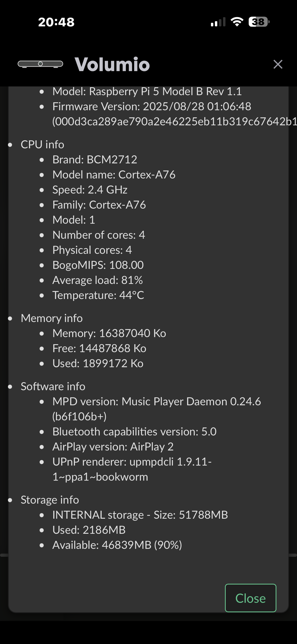Tap the battery level indicator
The height and width of the screenshot is (644, 297).
pos(259,22)
